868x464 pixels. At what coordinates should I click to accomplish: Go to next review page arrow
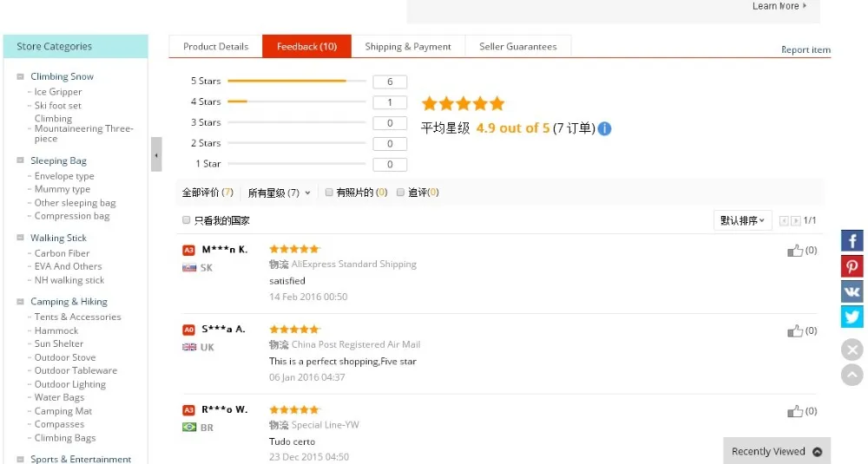click(795, 220)
